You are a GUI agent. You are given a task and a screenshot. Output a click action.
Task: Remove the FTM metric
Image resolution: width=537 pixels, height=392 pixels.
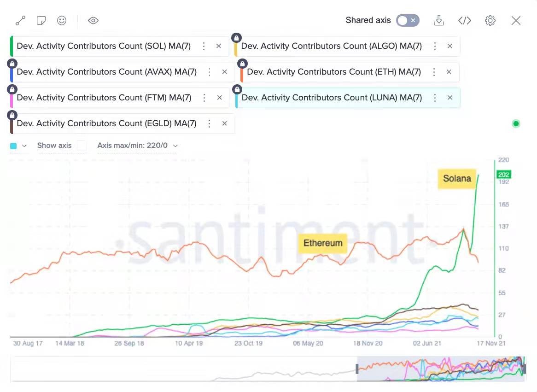point(220,98)
